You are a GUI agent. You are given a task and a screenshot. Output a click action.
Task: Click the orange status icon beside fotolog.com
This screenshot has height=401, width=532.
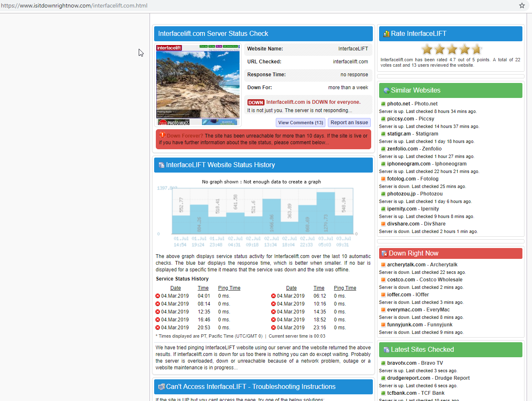pos(383,179)
